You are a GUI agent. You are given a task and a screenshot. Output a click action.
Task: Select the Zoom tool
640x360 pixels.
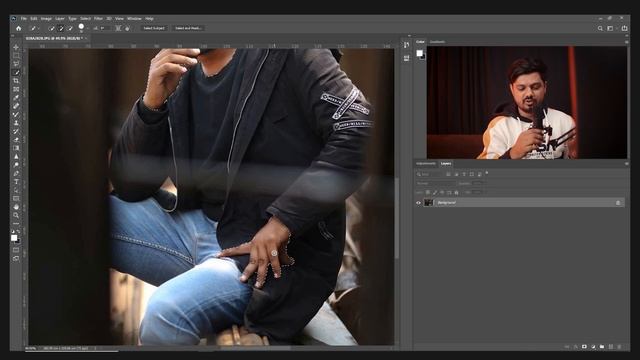pos(16,215)
